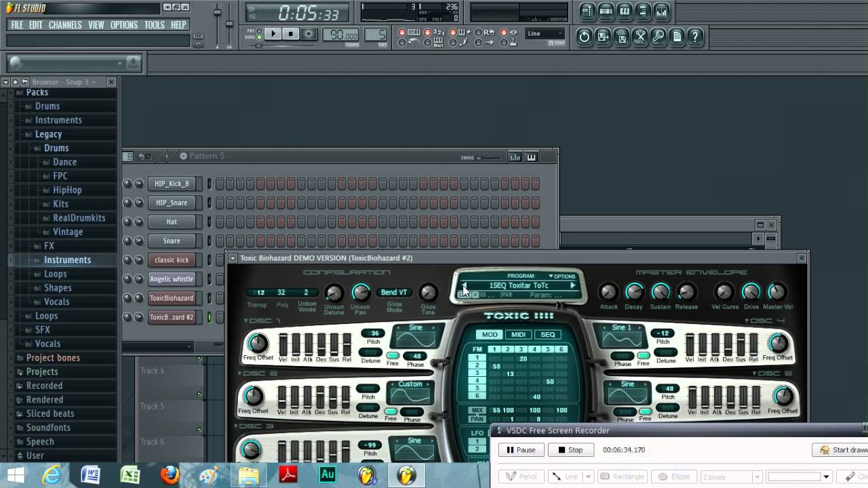Screen dimensions: 868x488
Task: Switch to the MIDI tab in Toxic Biohazard
Action: pos(518,334)
